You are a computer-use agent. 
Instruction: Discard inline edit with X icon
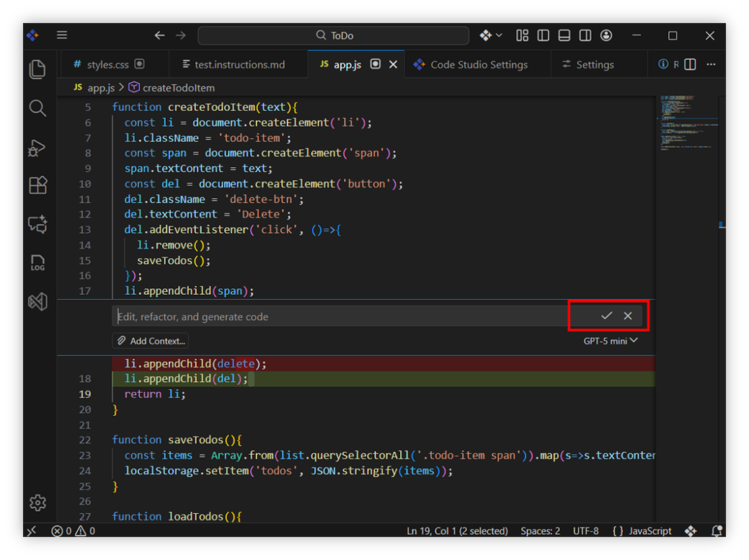[x=628, y=316]
